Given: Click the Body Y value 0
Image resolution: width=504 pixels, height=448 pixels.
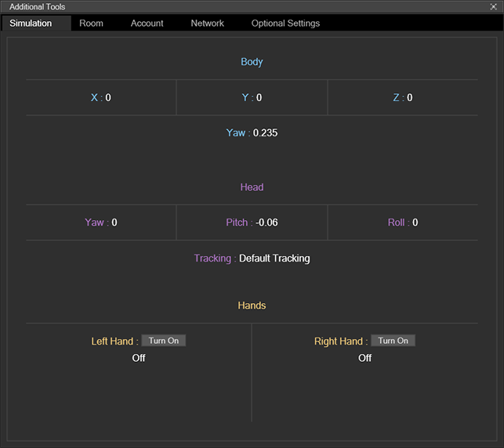Looking at the screenshot, I should [259, 98].
